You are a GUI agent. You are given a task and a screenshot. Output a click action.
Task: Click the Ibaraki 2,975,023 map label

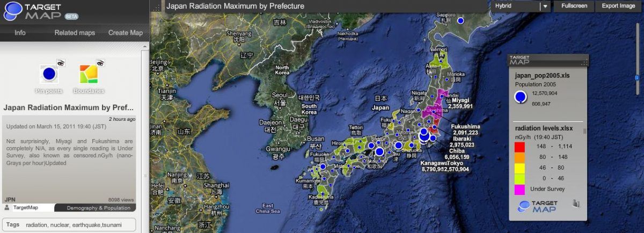[462, 142]
